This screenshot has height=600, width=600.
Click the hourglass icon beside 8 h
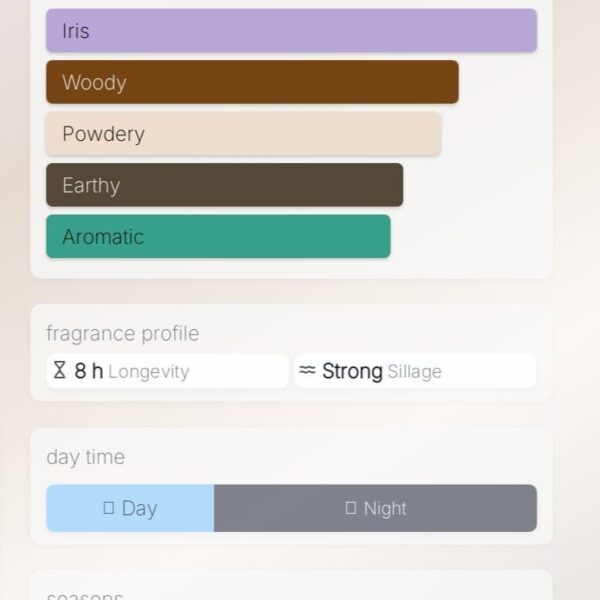coord(60,372)
